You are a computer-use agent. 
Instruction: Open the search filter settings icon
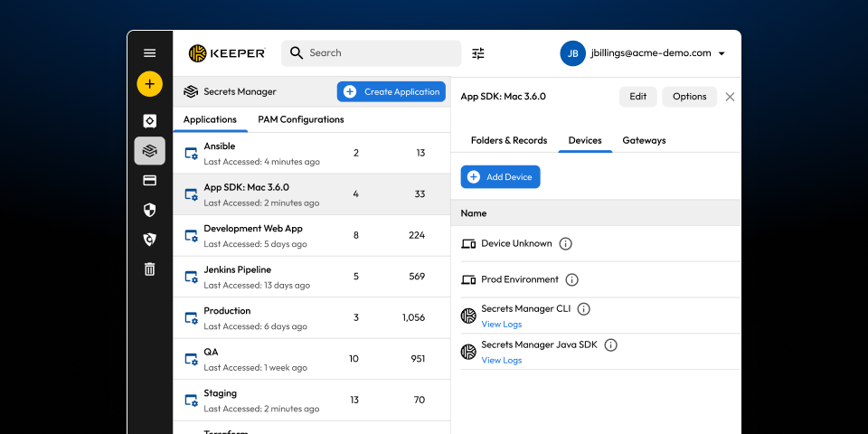477,53
